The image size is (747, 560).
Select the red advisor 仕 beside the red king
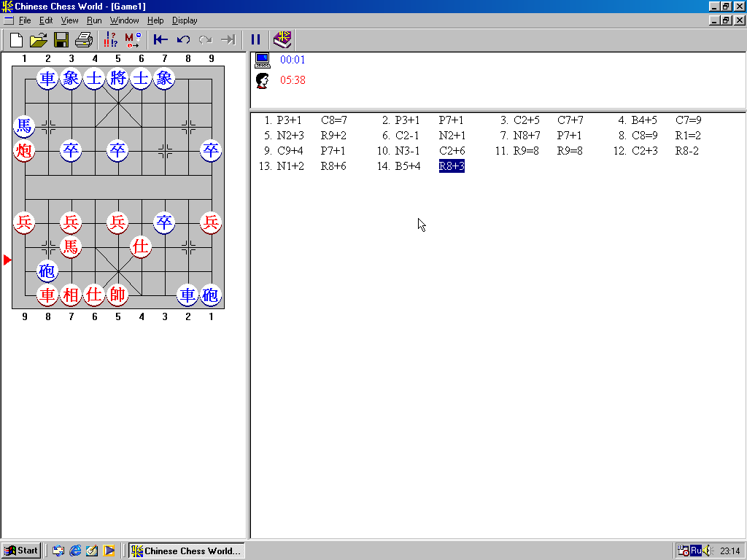(x=94, y=295)
